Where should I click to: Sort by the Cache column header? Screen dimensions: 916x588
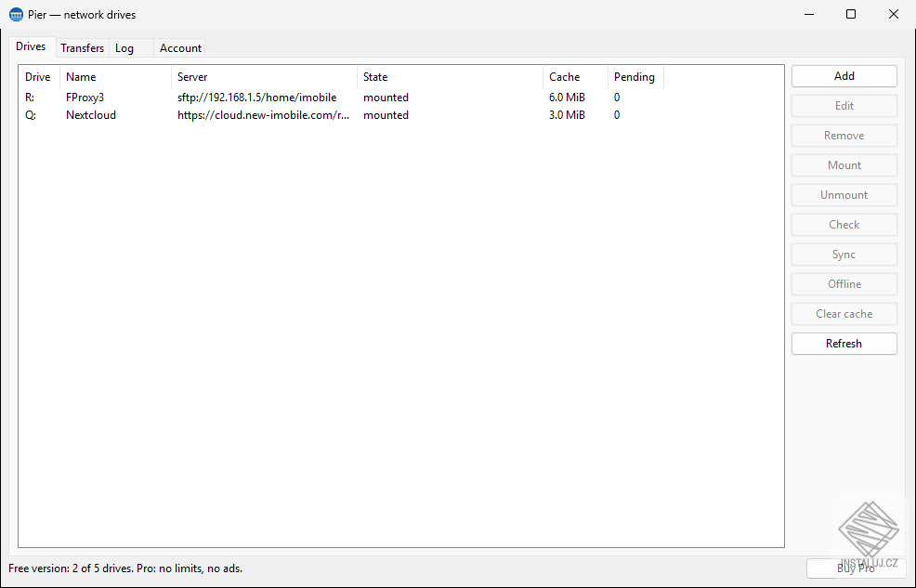[575, 77]
